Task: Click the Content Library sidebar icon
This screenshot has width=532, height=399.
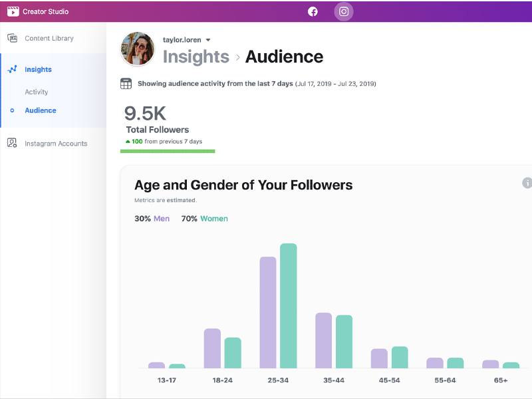Action: (13, 38)
